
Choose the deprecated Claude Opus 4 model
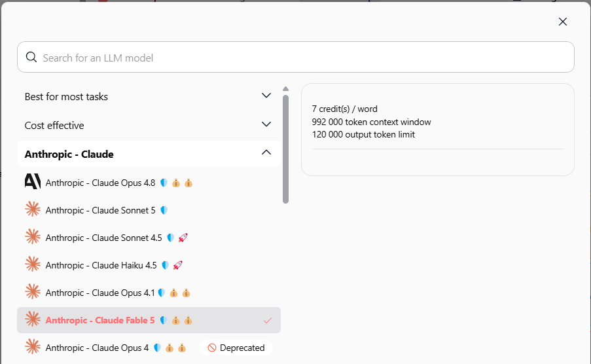pos(149,348)
